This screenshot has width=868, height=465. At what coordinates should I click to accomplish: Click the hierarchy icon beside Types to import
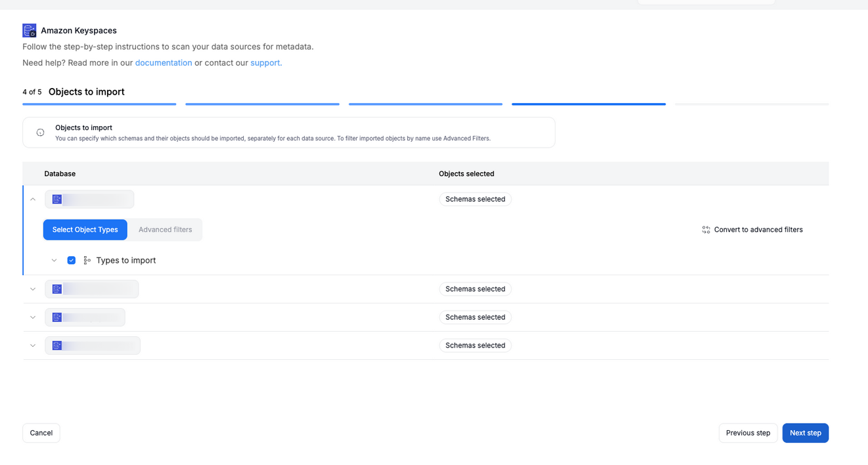click(87, 261)
